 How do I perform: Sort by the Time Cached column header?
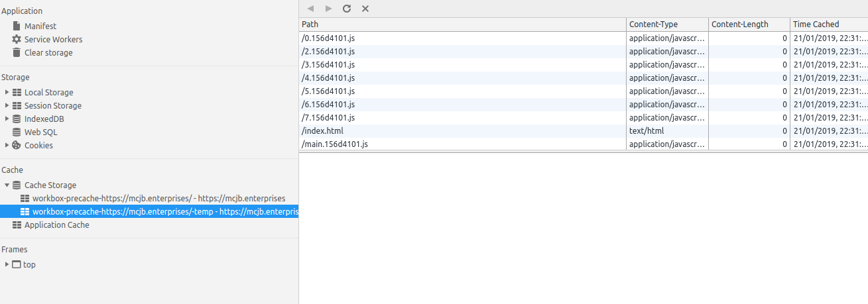(x=829, y=25)
